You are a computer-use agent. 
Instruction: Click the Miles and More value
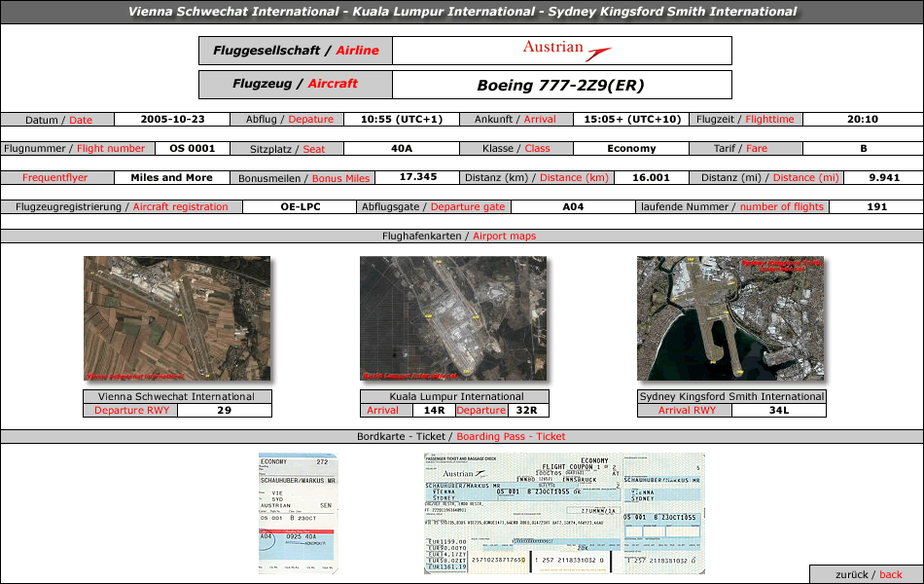point(171,178)
